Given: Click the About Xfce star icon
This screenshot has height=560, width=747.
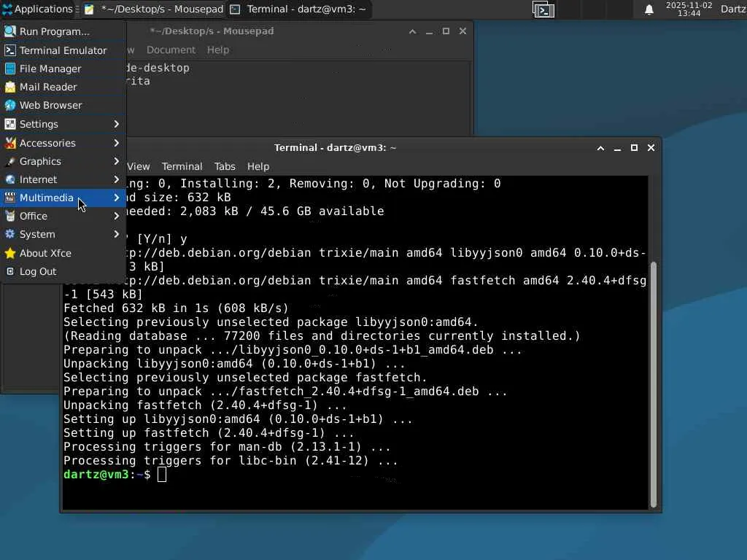Looking at the screenshot, I should (x=10, y=253).
